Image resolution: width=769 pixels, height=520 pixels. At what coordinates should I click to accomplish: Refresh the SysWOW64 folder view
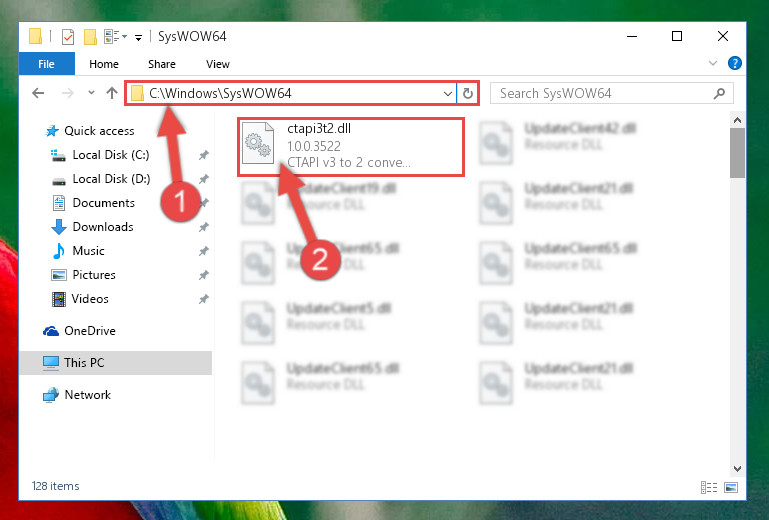pyautogui.click(x=468, y=93)
